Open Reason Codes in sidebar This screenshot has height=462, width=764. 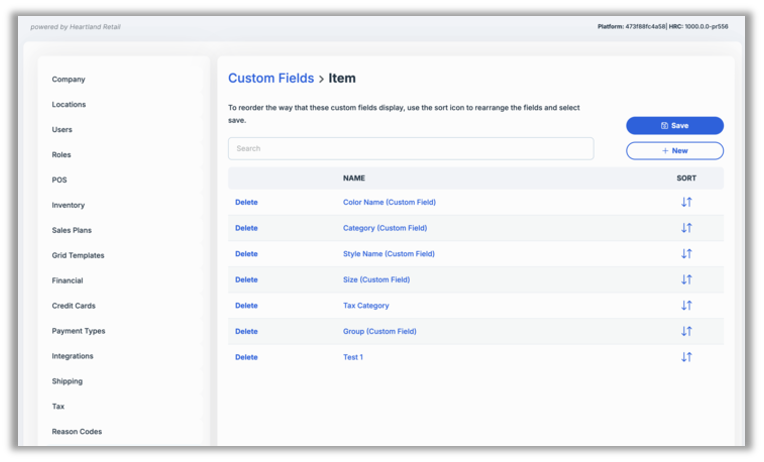(77, 432)
